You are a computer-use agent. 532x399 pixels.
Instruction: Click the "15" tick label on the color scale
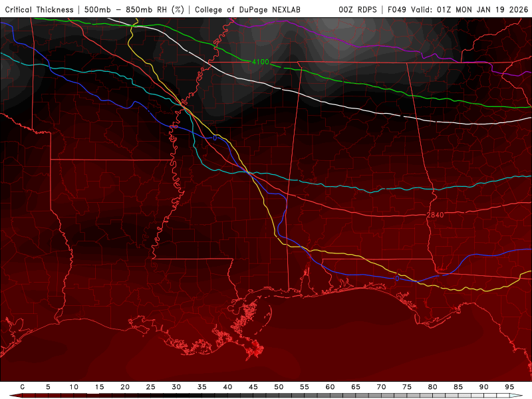coord(99,387)
